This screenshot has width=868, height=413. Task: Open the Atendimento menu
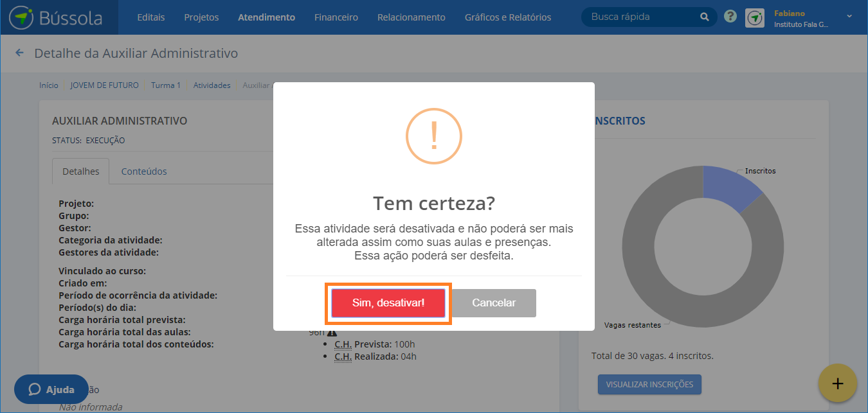266,17
